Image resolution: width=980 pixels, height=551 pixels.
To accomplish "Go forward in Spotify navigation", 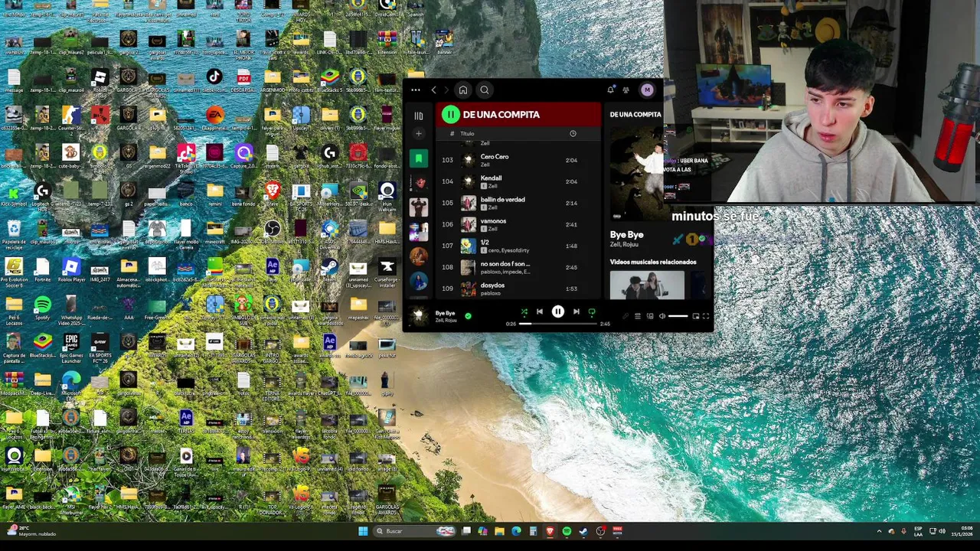I will [x=446, y=90].
